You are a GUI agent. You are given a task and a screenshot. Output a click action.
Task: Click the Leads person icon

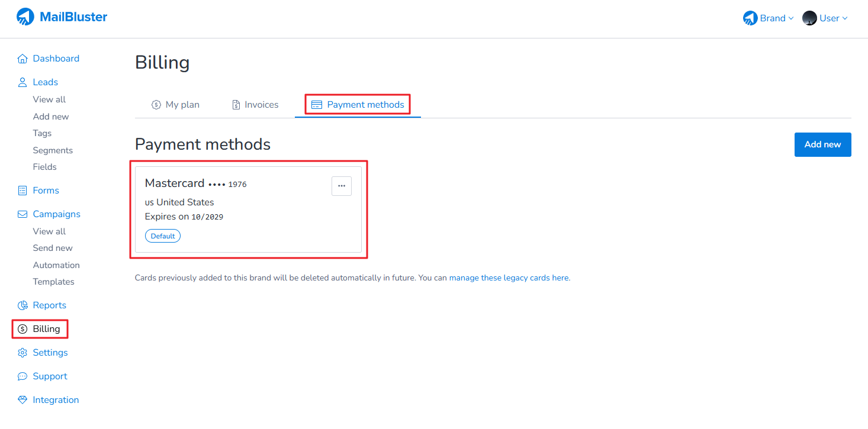click(22, 82)
